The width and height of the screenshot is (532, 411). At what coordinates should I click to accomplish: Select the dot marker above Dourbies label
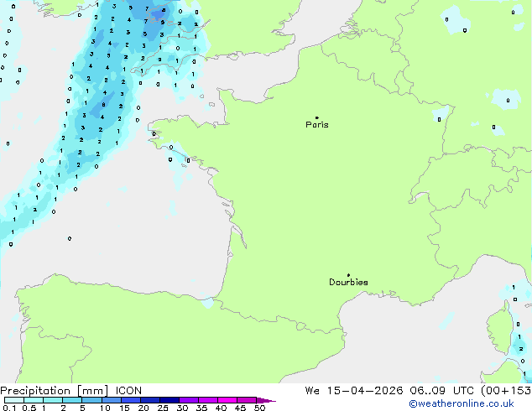[x=348, y=275]
